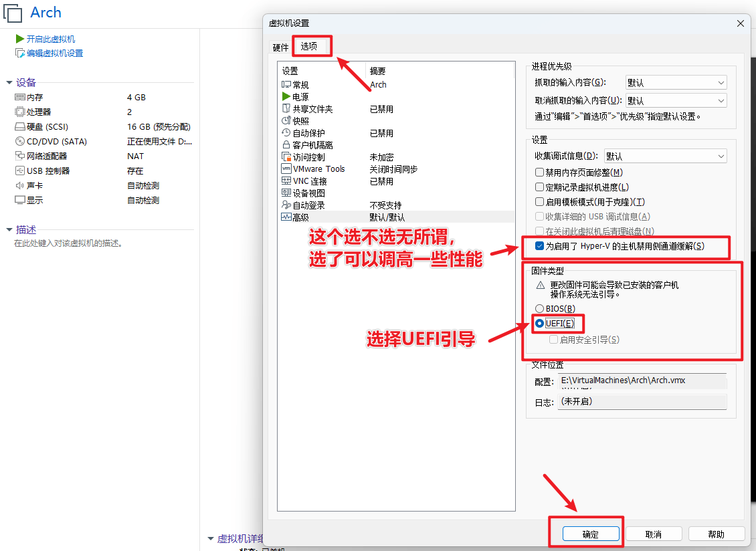The image size is (756, 551).
Task: Open the 收集调试信息 dropdown
Action: coord(665,156)
